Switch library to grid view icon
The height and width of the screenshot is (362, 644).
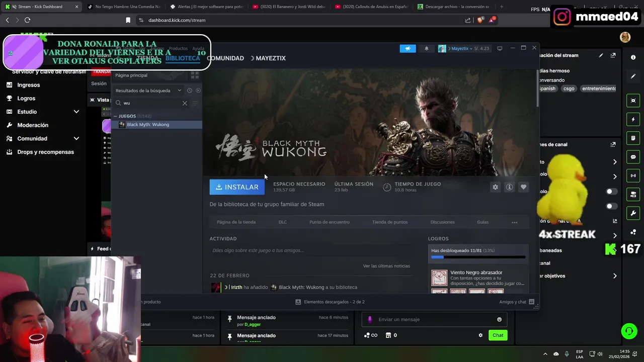[x=195, y=75]
